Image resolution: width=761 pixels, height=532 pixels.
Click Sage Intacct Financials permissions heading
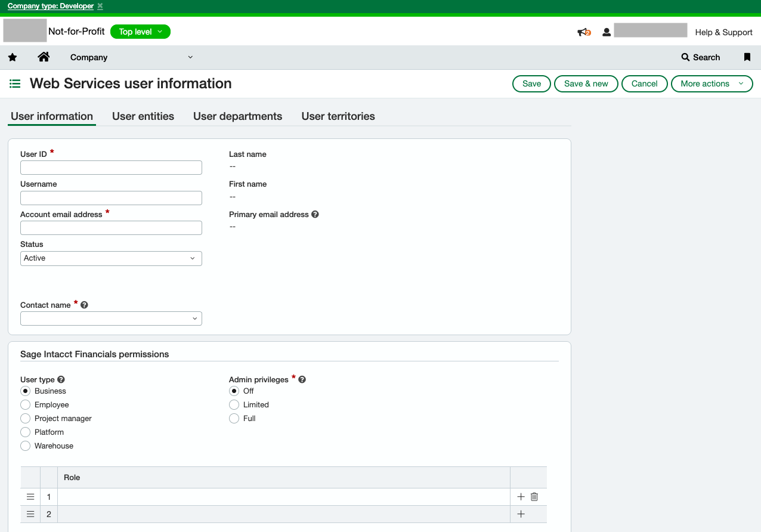(95, 354)
